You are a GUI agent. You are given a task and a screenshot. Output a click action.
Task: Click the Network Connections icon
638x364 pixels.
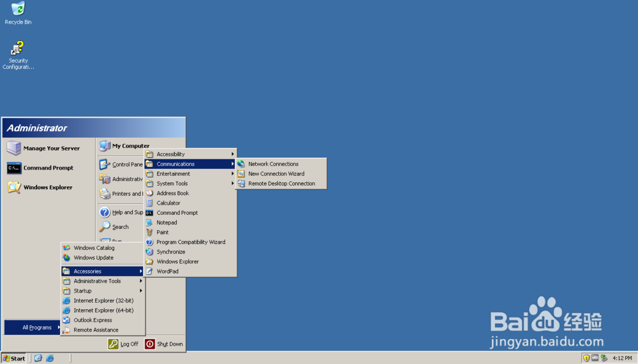[241, 164]
